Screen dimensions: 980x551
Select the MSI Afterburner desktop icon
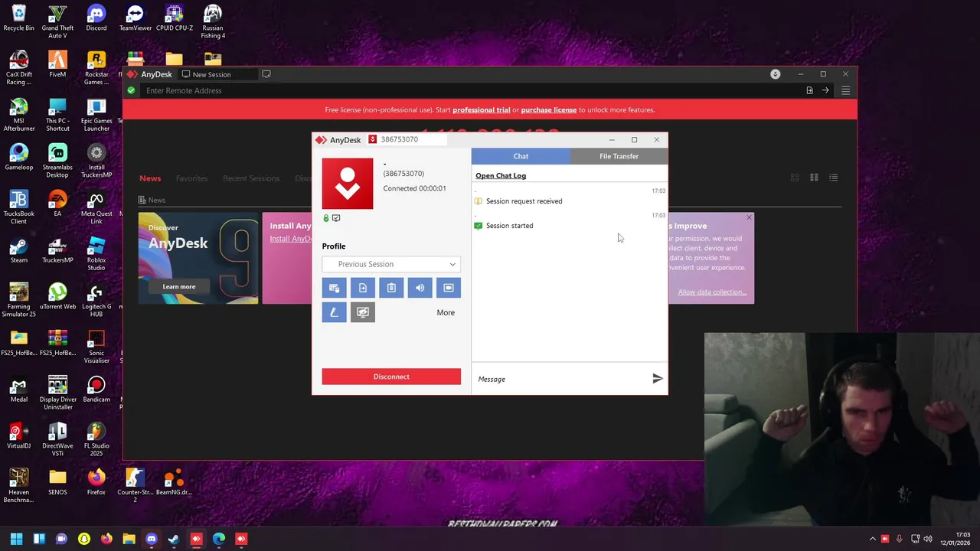(18, 116)
